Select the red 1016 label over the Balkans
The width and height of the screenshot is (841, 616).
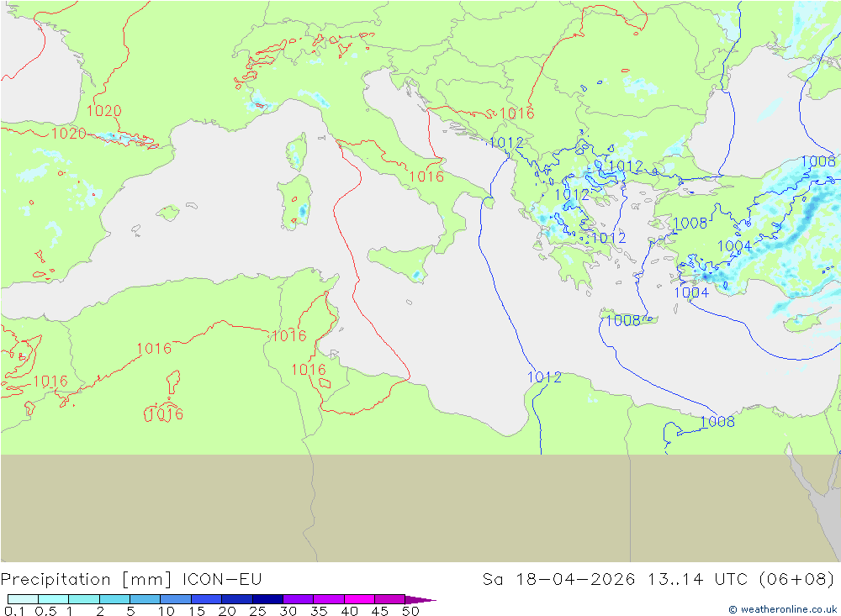tap(516, 113)
